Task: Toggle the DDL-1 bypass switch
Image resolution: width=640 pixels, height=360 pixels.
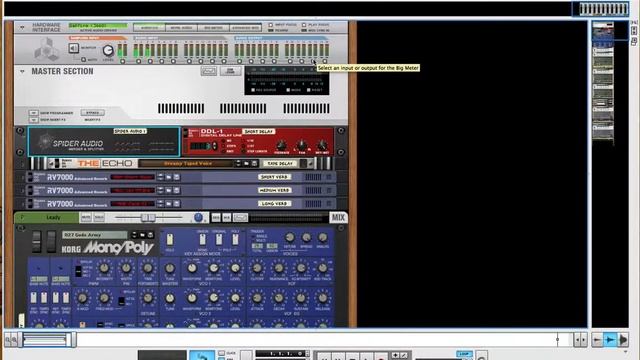Action: click(185, 133)
